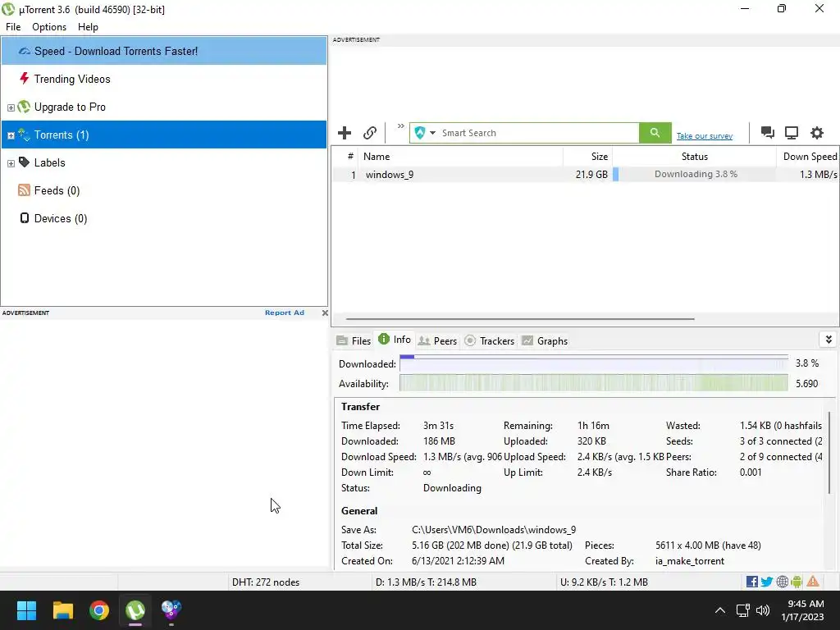Sort by the Name column header
840x630 pixels.
pyautogui.click(x=461, y=157)
